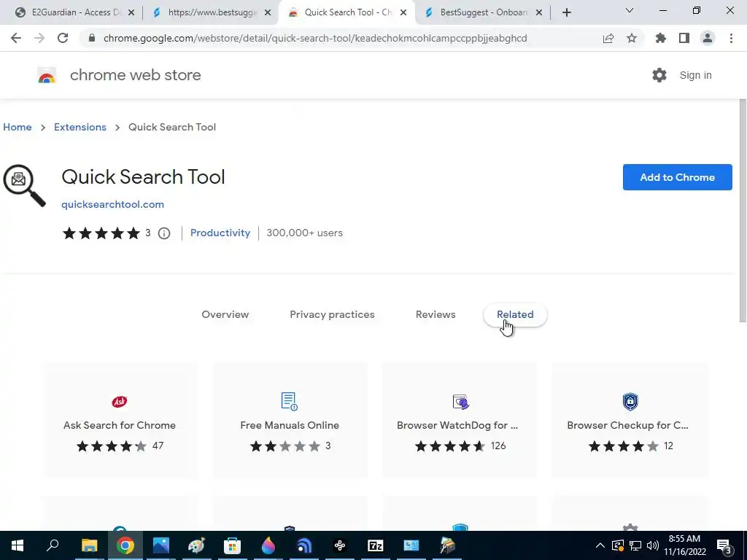Viewport: 747px width, 560px height.
Task: Select the Related tab
Action: coord(515,315)
